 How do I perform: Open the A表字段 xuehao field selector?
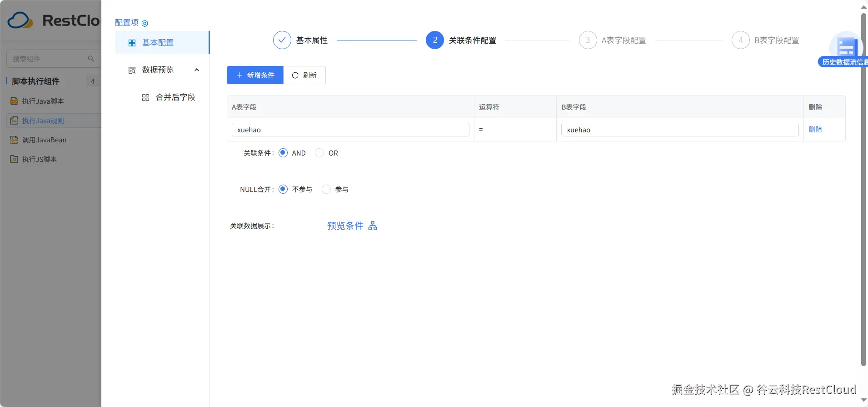[350, 130]
